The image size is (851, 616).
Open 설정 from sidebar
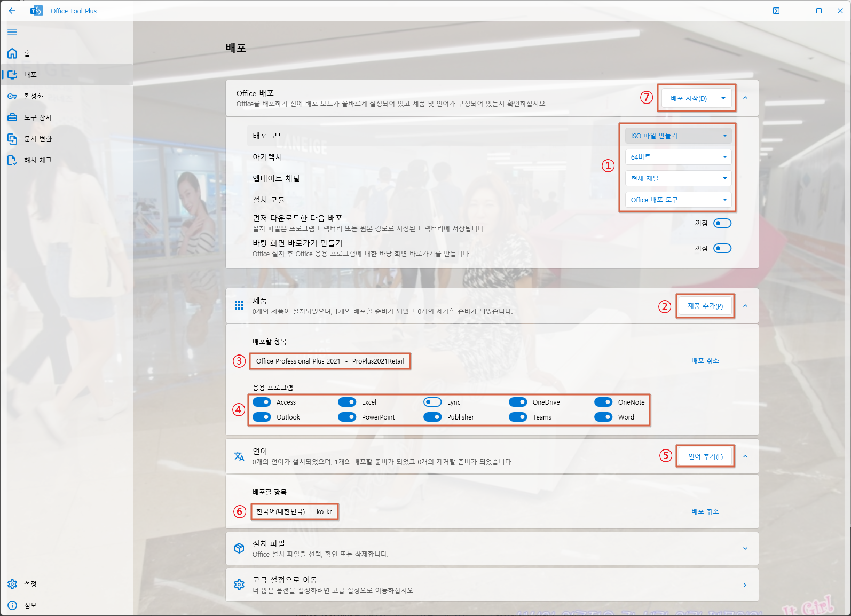pos(67,584)
